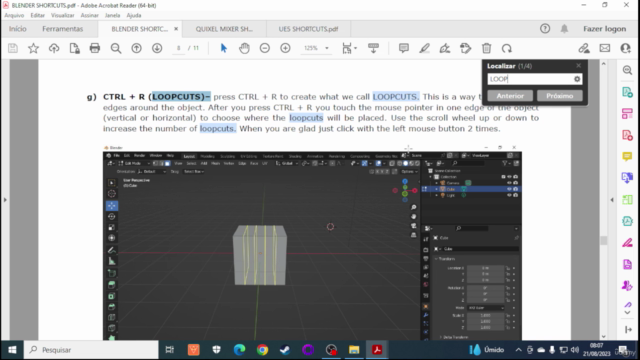Open Adobe Acrobat taskbar icon
The width and height of the screenshot is (640, 360).
pyautogui.click(x=377, y=350)
